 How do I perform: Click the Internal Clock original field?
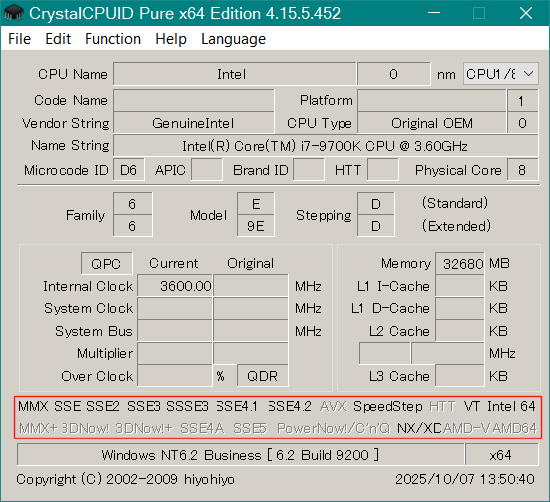[x=251, y=286]
